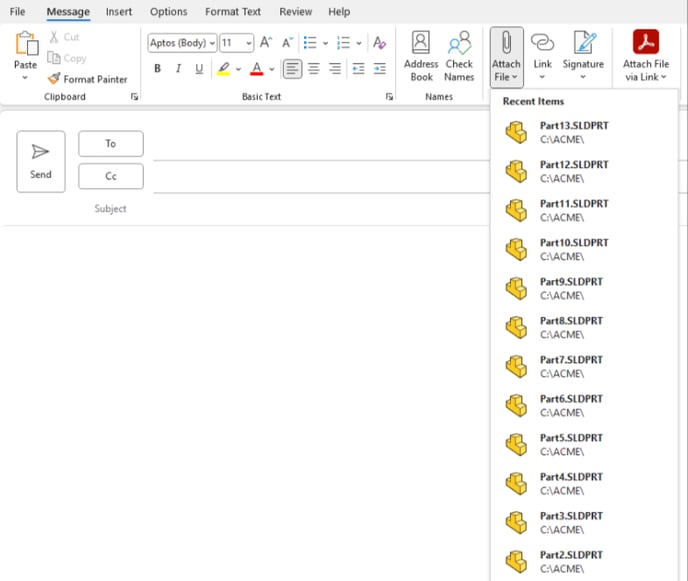Insert a bulleted list
This screenshot has width=688, height=581.
click(x=310, y=43)
